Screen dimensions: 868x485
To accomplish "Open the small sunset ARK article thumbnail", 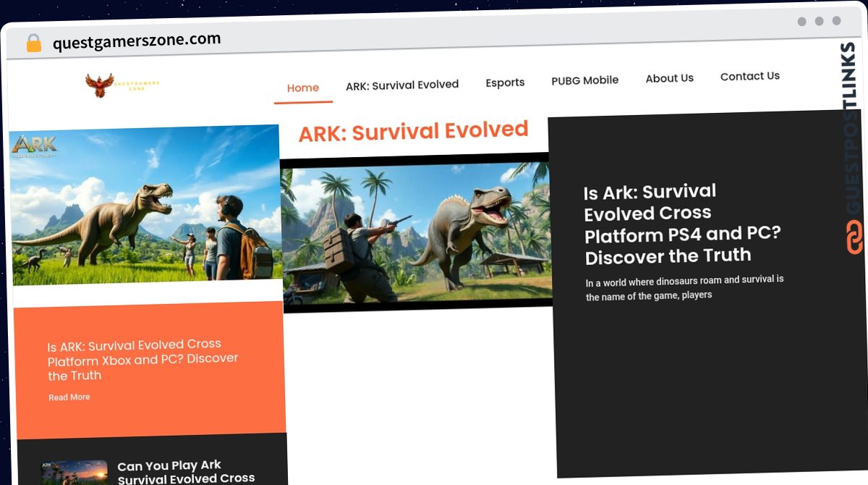I will tap(75, 473).
